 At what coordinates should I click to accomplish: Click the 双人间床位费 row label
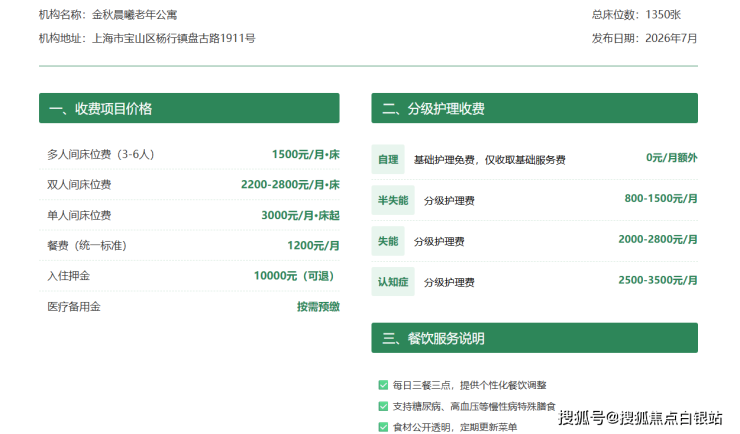pyautogui.click(x=79, y=184)
